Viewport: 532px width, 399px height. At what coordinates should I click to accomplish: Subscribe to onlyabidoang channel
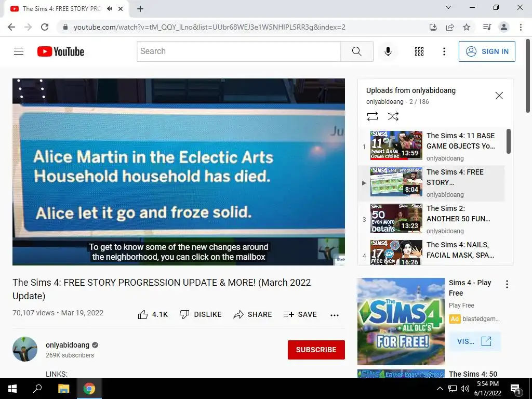[x=316, y=350]
